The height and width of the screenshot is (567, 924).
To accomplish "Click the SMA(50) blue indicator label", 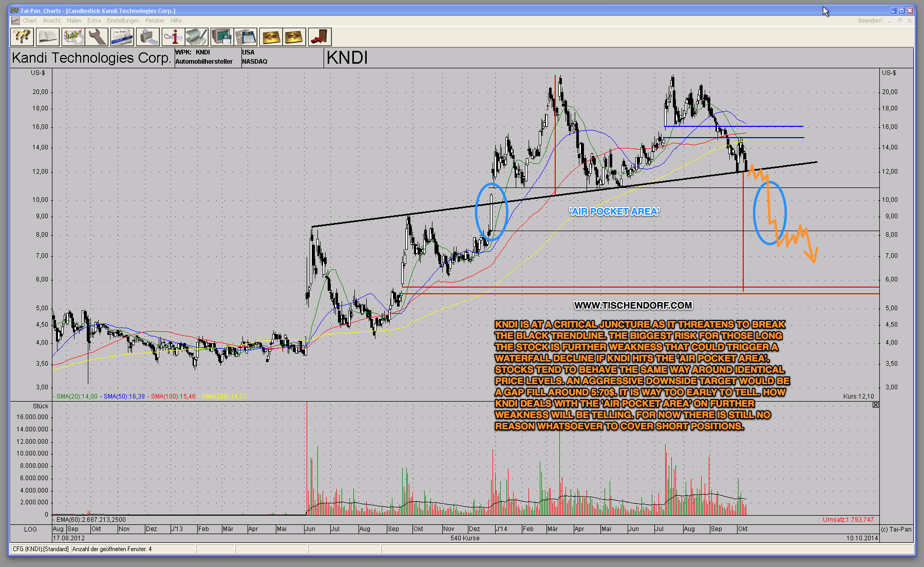I will click(124, 396).
